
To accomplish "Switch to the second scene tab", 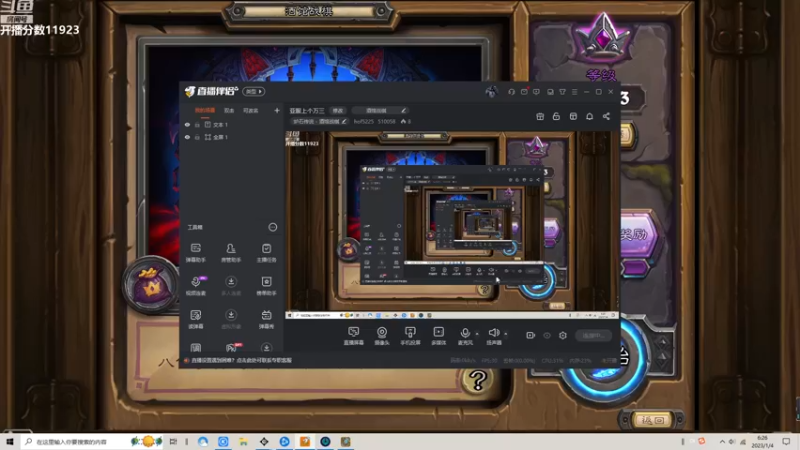I will [x=229, y=110].
